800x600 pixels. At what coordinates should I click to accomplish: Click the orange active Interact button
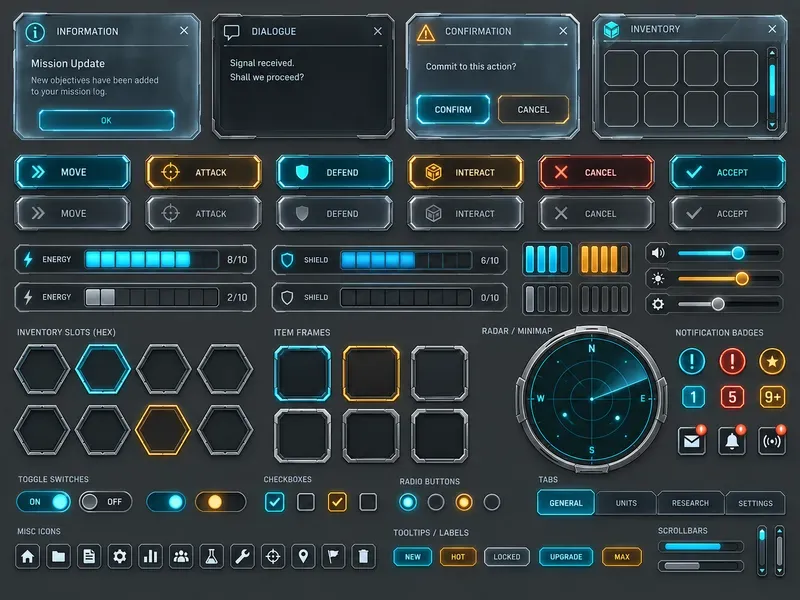pos(466,172)
